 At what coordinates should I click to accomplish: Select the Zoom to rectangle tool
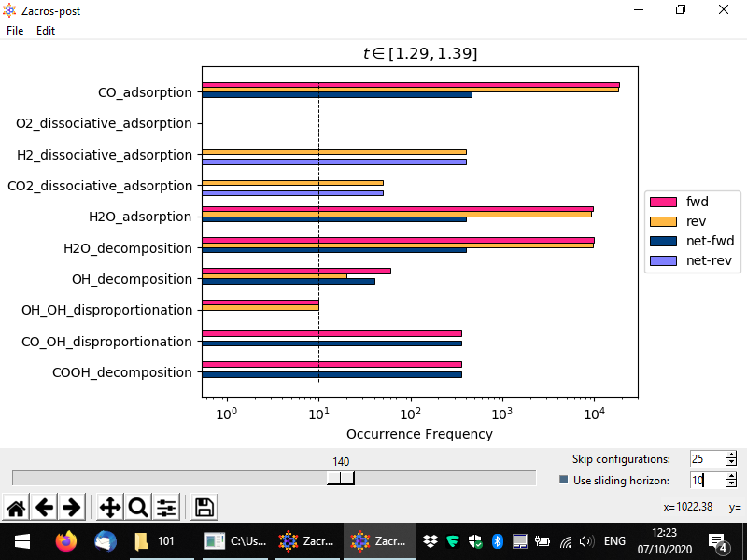[x=138, y=508]
